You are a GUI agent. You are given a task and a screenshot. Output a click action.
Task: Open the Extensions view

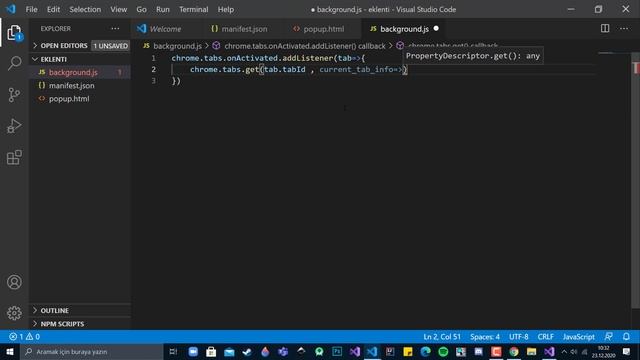[14, 157]
